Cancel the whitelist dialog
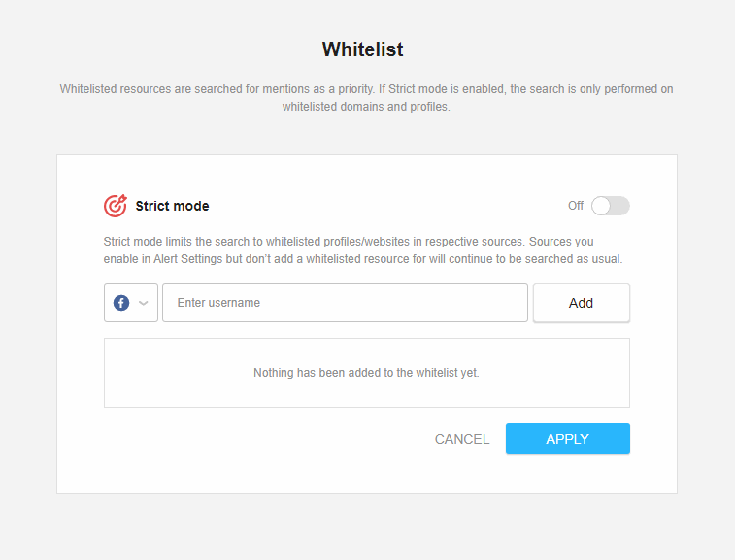Screen dimensions: 735x560 [462, 439]
